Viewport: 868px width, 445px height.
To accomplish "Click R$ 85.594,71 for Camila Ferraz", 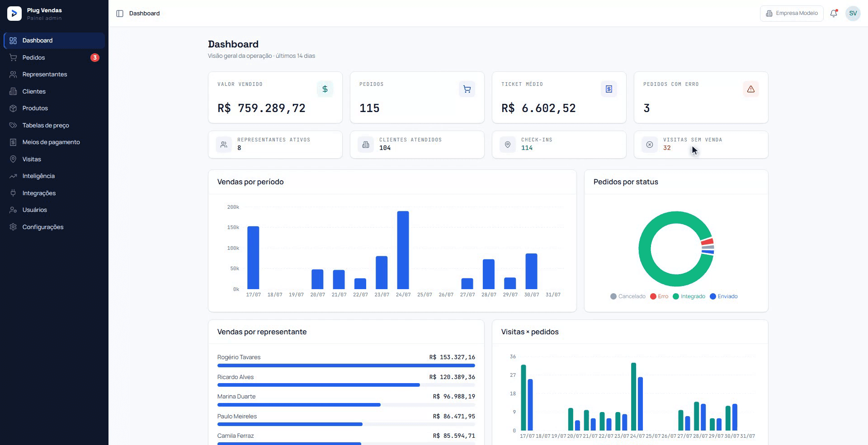I will (454, 436).
